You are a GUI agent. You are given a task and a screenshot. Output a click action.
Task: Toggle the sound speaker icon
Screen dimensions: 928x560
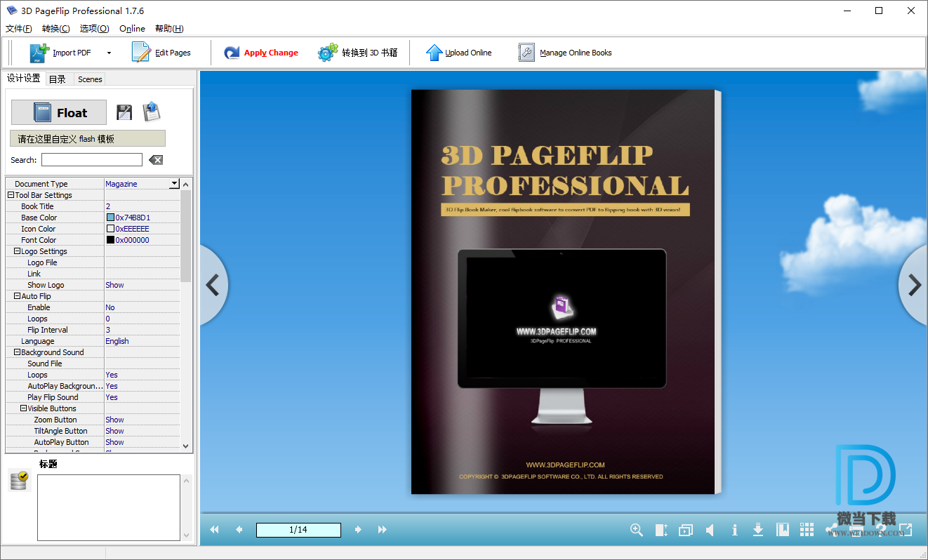click(710, 530)
